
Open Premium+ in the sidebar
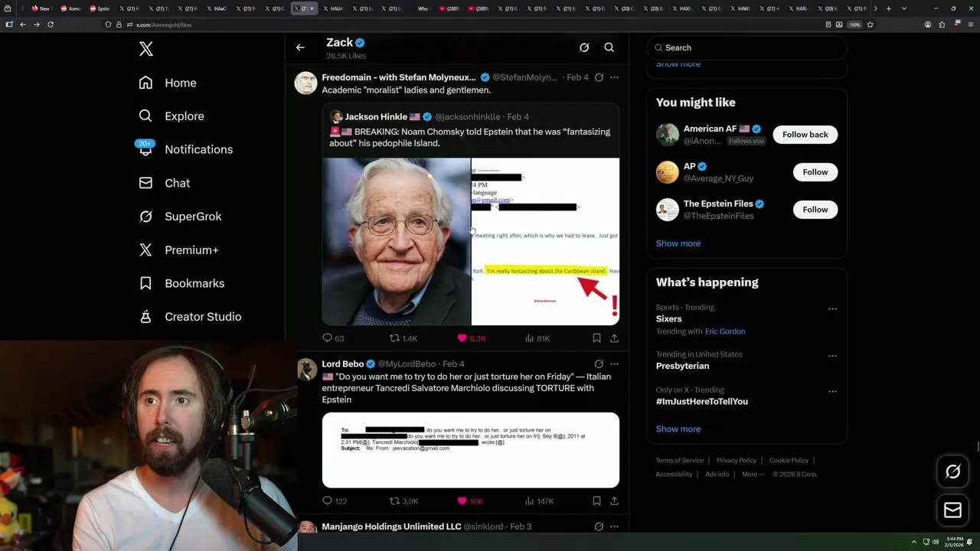point(178,249)
